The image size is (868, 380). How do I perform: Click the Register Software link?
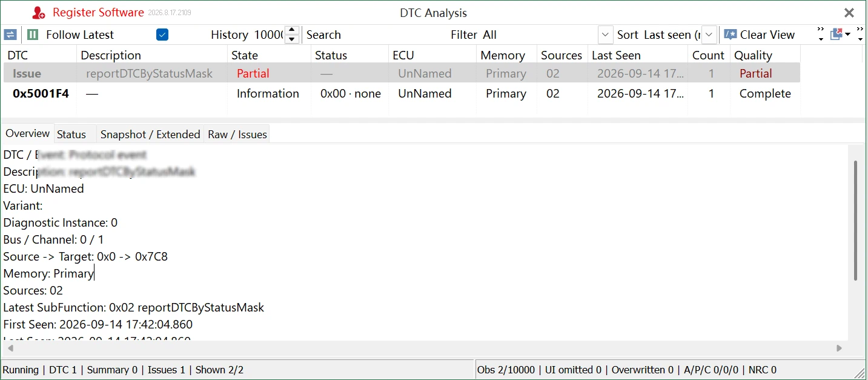tap(98, 13)
